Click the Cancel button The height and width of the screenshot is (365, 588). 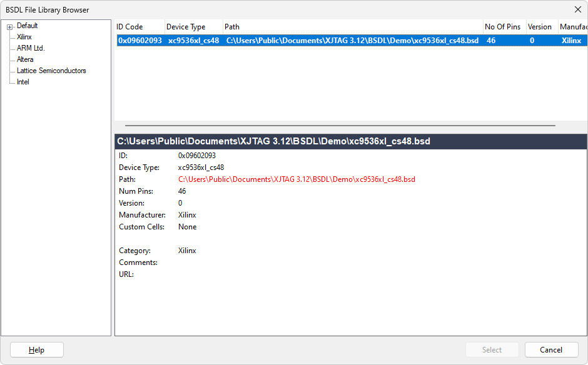click(551, 349)
